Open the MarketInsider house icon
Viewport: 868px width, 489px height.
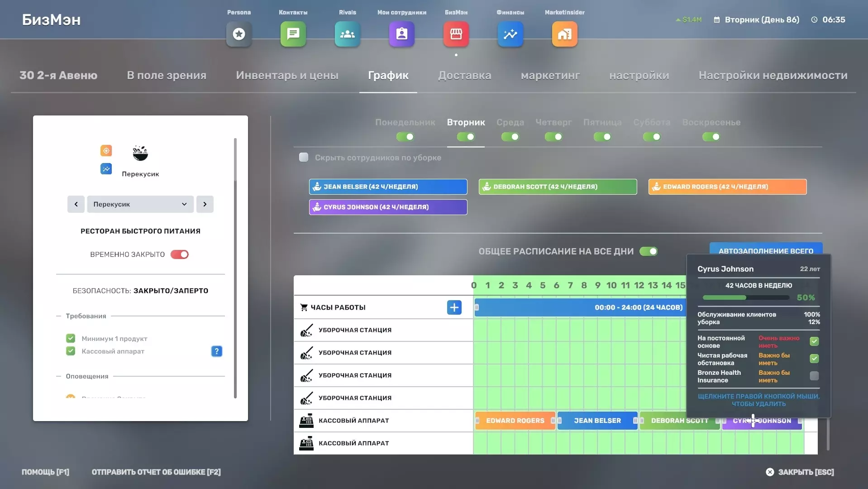click(x=565, y=34)
